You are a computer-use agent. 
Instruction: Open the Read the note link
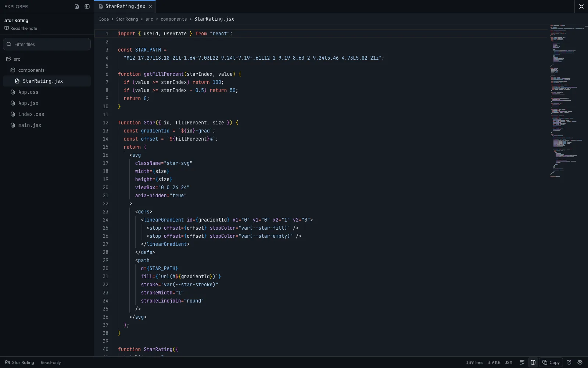point(21,28)
